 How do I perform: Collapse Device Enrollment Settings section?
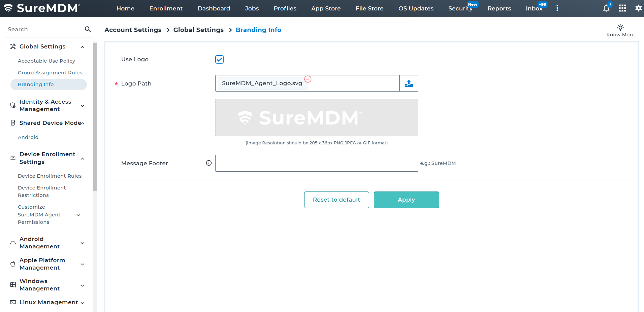coord(83,159)
